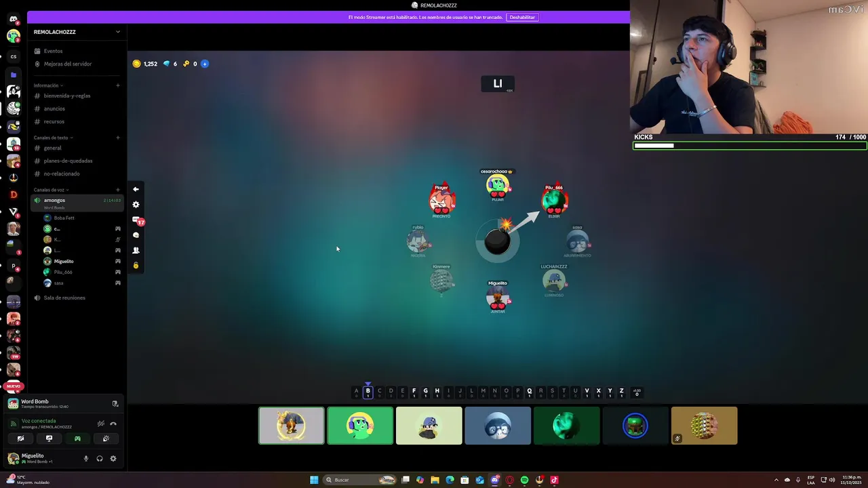This screenshot has width=868, height=488.
Task: Click the yellow lock icon in game toolbar
Action: tap(136, 265)
